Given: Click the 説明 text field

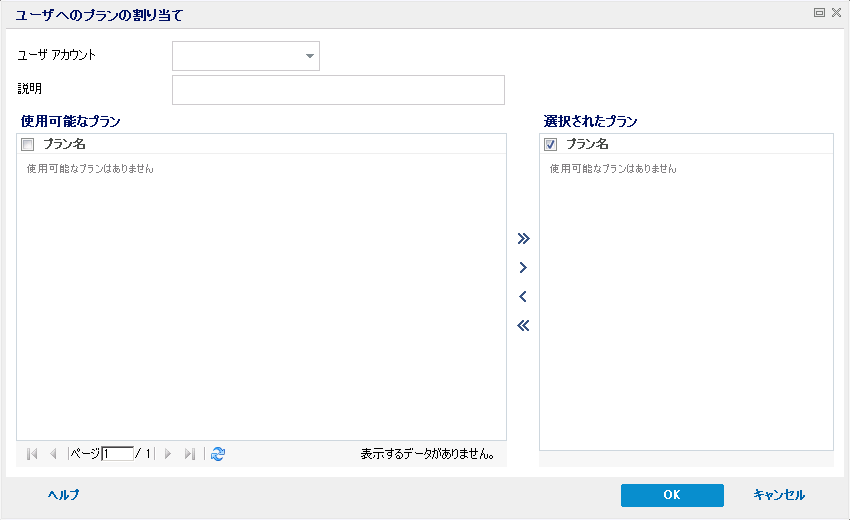Looking at the screenshot, I should coord(338,90).
